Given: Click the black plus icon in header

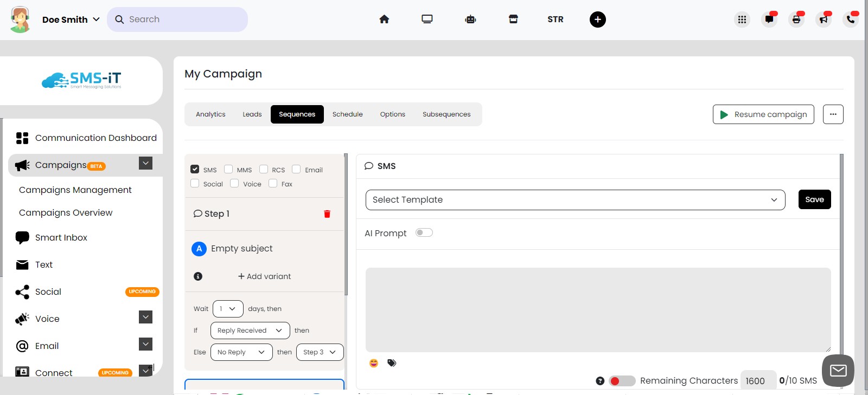Looking at the screenshot, I should tap(597, 20).
